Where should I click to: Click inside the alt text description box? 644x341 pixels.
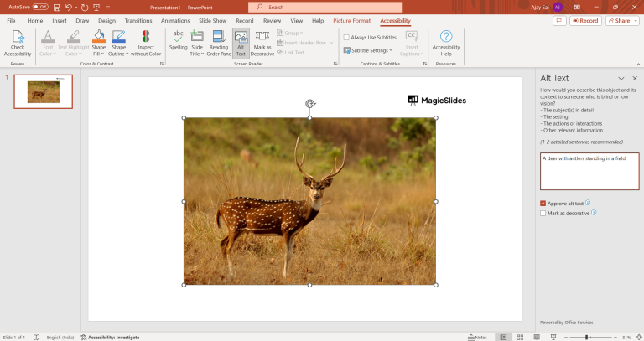(589, 171)
